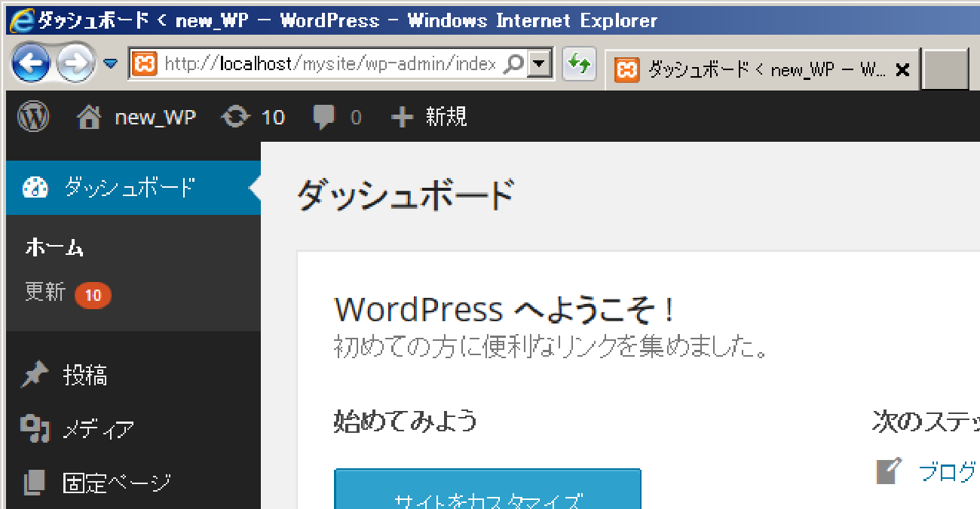Screen dimensions: 980x509
Task: Click the WordPress へようこそ！ heading
Action: [505, 309]
